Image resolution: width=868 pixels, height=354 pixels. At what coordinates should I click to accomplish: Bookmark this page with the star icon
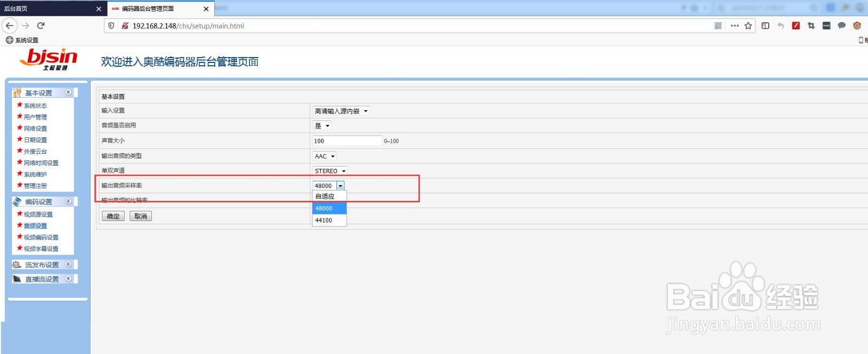[749, 26]
